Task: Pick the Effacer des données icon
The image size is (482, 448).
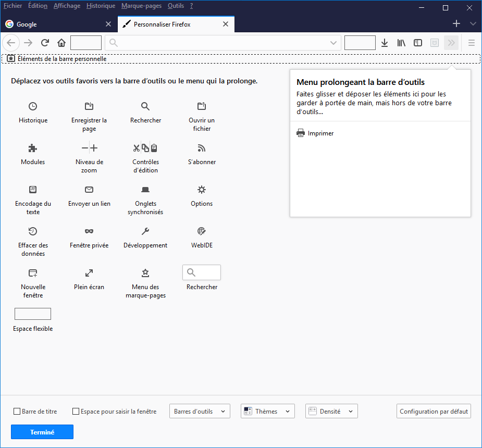Action: (x=33, y=231)
